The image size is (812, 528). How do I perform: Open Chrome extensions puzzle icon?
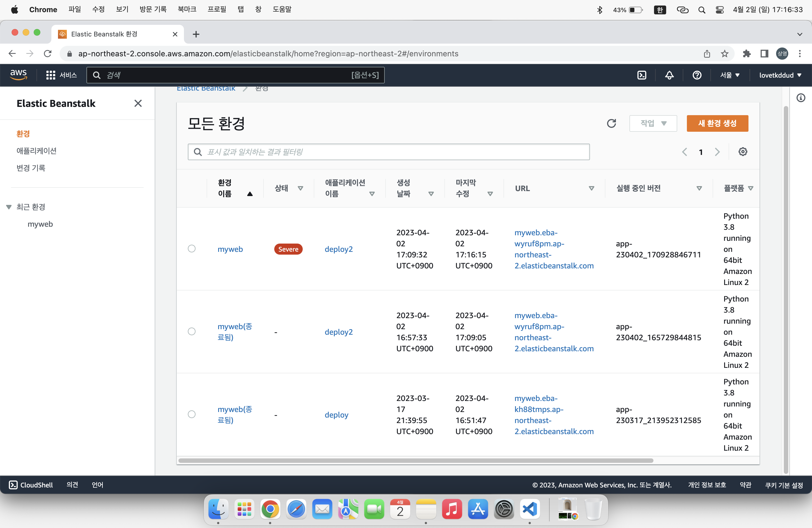[x=747, y=54]
